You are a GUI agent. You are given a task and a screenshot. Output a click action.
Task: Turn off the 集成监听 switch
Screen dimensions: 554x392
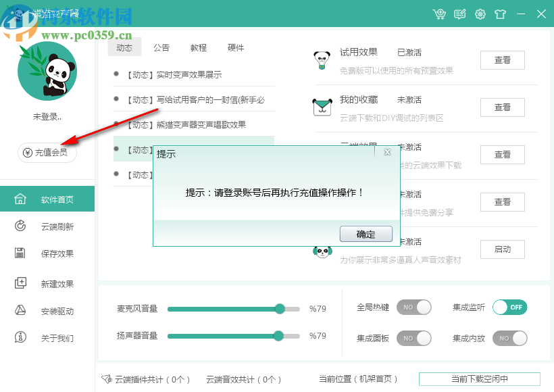(x=509, y=307)
